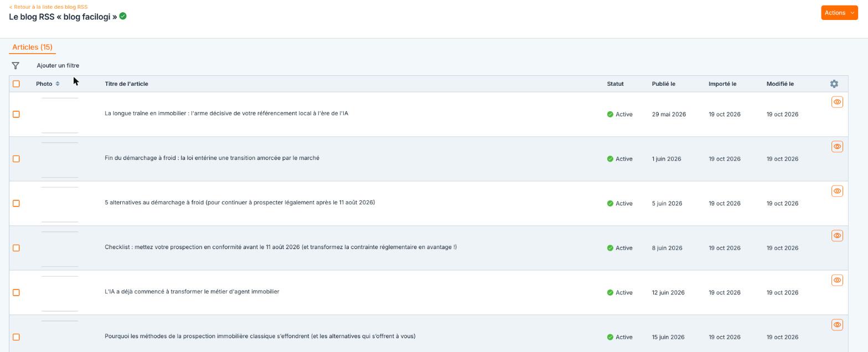Click page heading 'Le blog RSS « blog facilogi »'
Viewport: 868px width, 352px height.
pyautogui.click(x=63, y=17)
